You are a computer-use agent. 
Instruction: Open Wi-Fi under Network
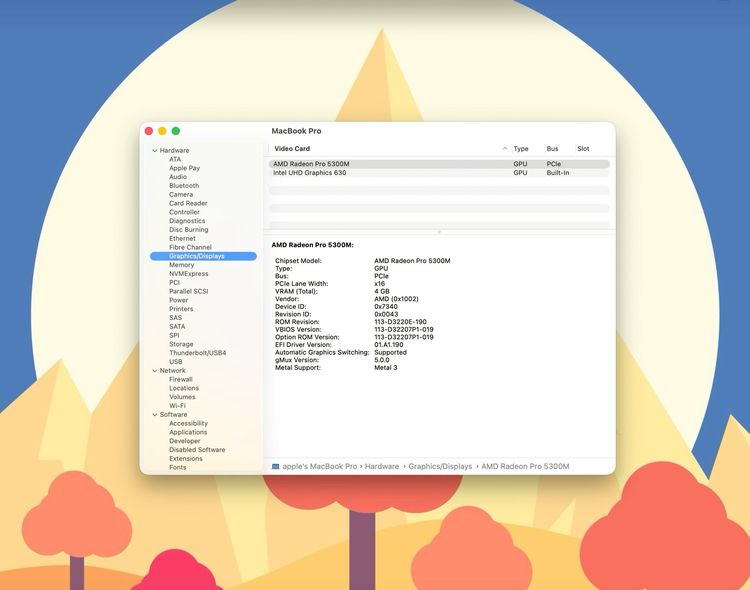click(x=178, y=406)
